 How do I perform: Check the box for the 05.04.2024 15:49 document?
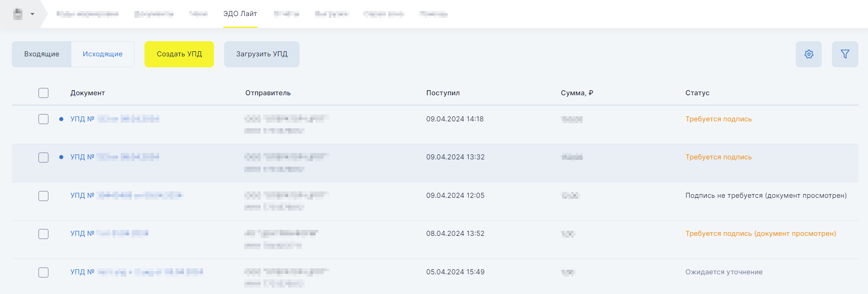[x=43, y=272]
